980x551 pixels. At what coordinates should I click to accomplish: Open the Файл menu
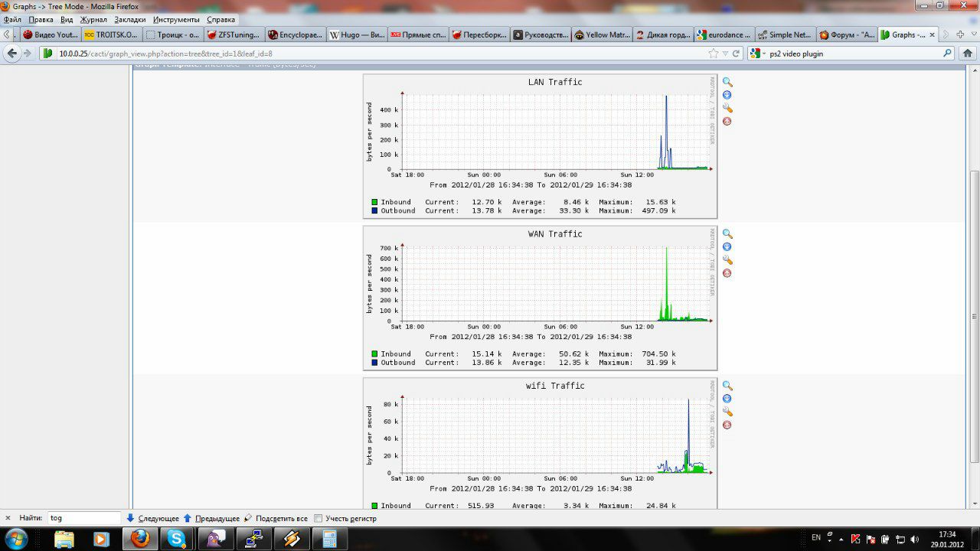[12, 19]
